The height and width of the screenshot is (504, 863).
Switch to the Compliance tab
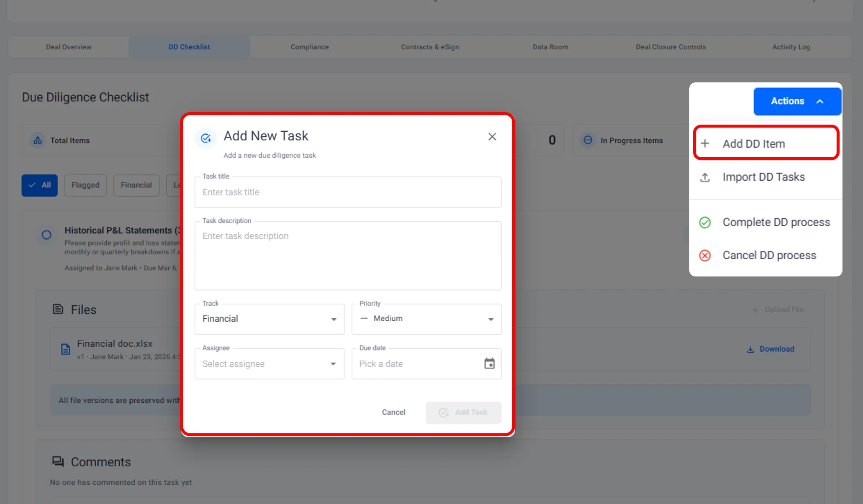pos(310,47)
